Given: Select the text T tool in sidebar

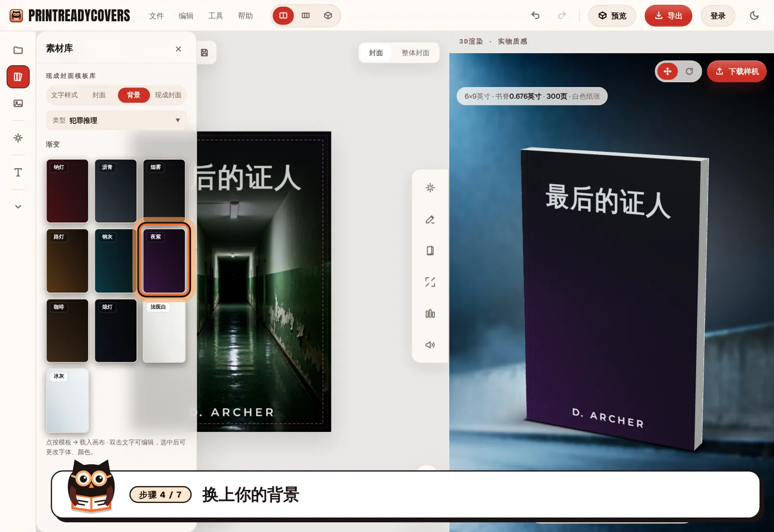Looking at the screenshot, I should 18,172.
